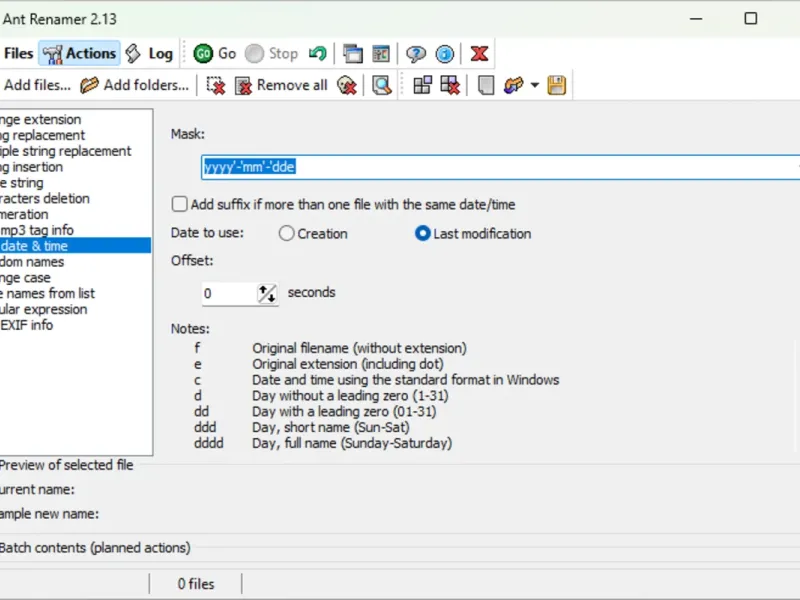Click the open batch folder icon
Image resolution: width=800 pixels, height=600 pixels.
click(x=514, y=85)
